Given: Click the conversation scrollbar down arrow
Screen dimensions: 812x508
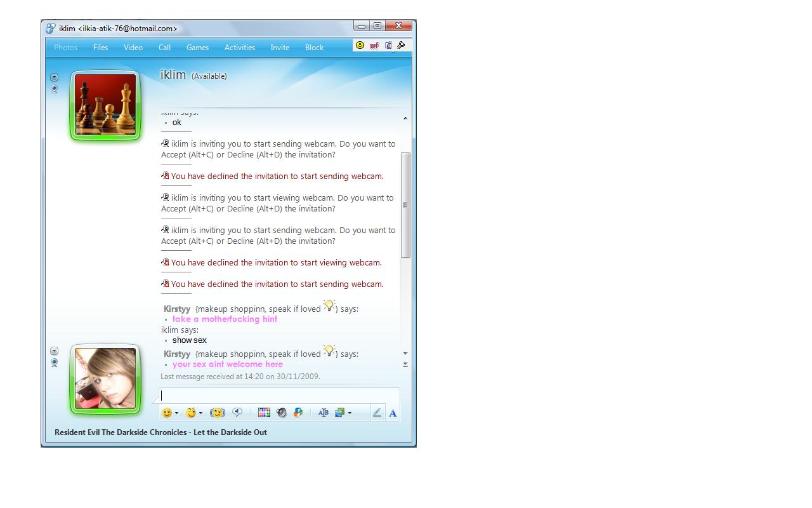Looking at the screenshot, I should click(405, 353).
